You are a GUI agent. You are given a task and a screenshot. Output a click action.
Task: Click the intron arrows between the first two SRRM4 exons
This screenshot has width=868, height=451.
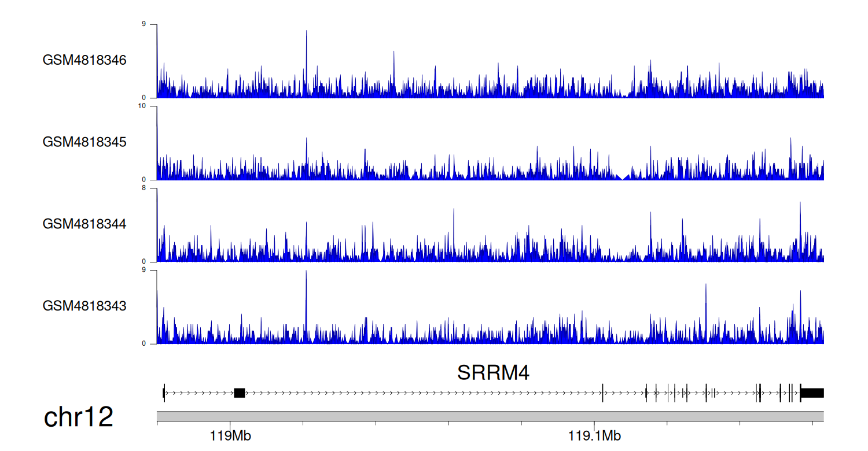199,393
